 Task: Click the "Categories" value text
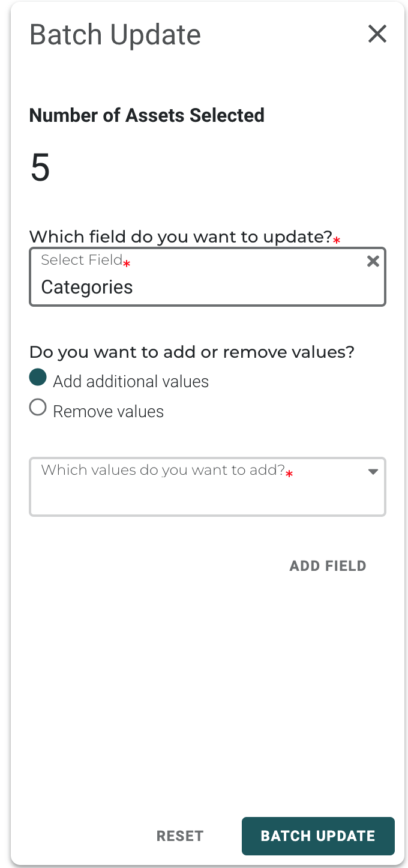tap(87, 287)
